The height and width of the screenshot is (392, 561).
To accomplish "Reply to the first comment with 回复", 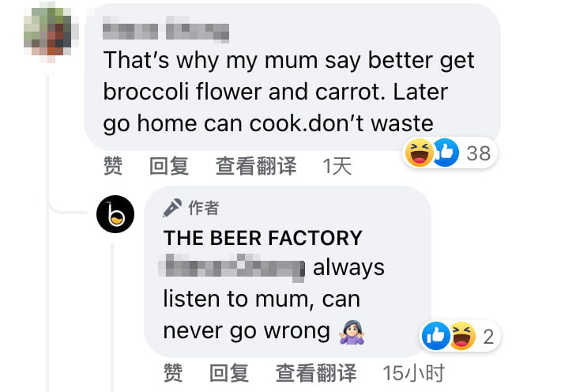I will (x=169, y=166).
